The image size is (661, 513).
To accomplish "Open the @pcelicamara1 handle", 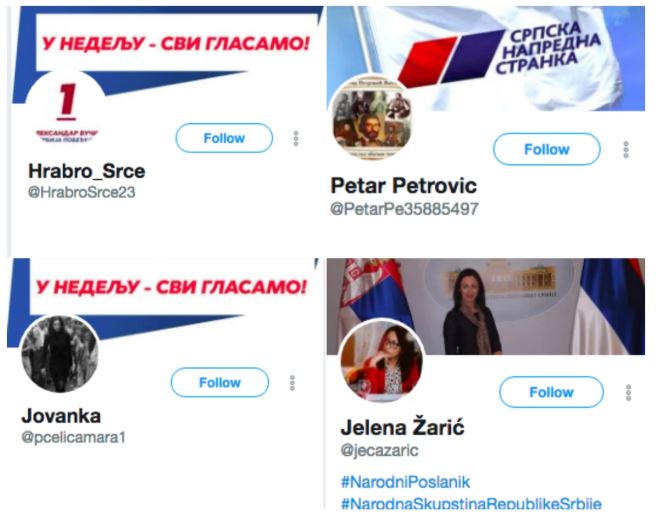I will coord(73,437).
